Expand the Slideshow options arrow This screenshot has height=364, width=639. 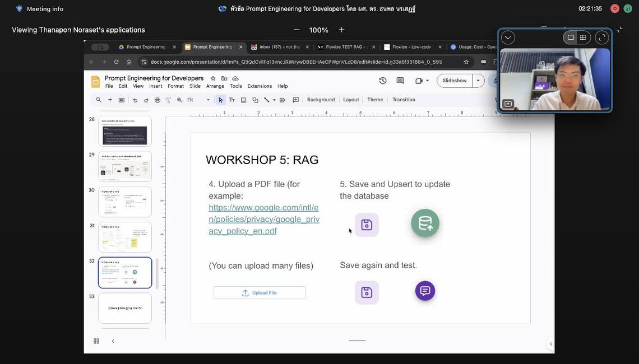click(x=478, y=81)
